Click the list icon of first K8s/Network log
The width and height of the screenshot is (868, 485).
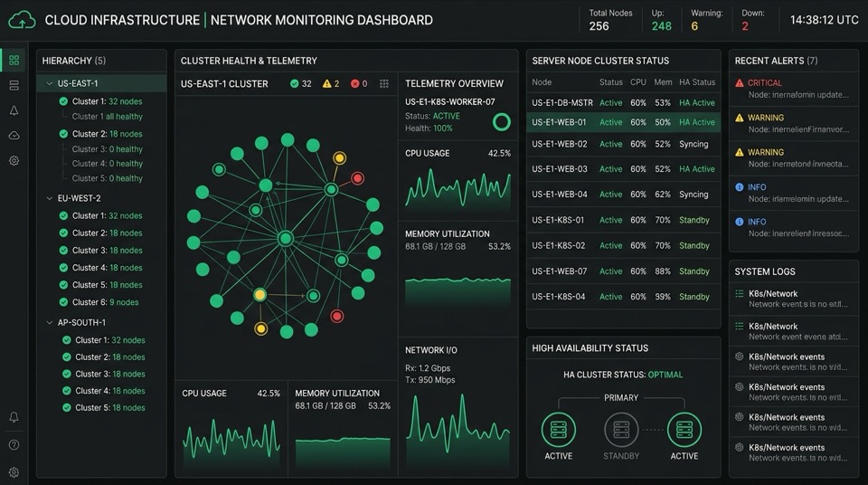click(x=739, y=294)
